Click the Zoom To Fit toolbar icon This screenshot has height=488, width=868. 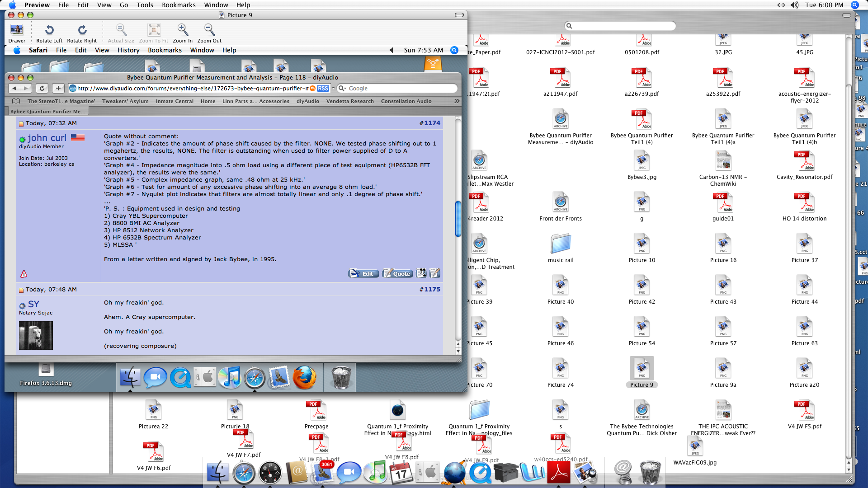click(154, 33)
